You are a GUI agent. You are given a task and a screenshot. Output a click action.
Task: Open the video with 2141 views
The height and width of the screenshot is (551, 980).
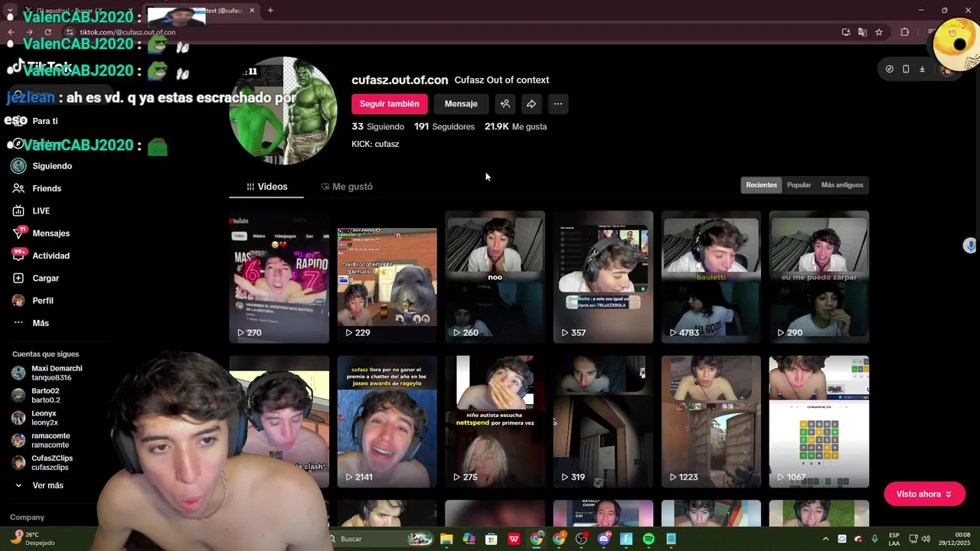coord(387,422)
